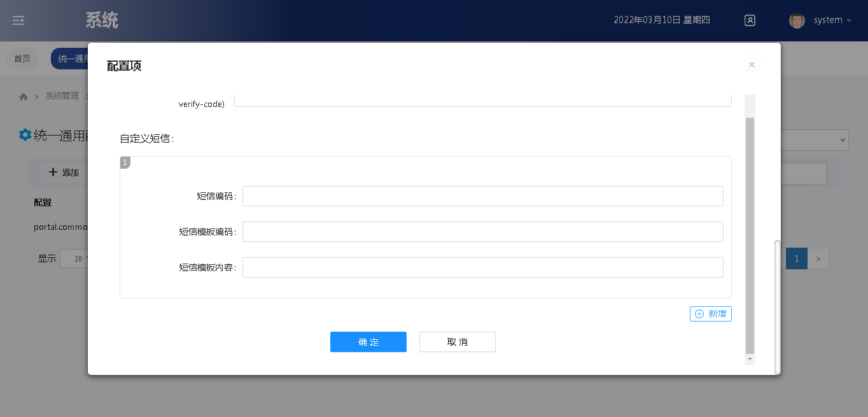This screenshot has height=417, width=868.
Task: Click the system user avatar
Action: (x=797, y=20)
